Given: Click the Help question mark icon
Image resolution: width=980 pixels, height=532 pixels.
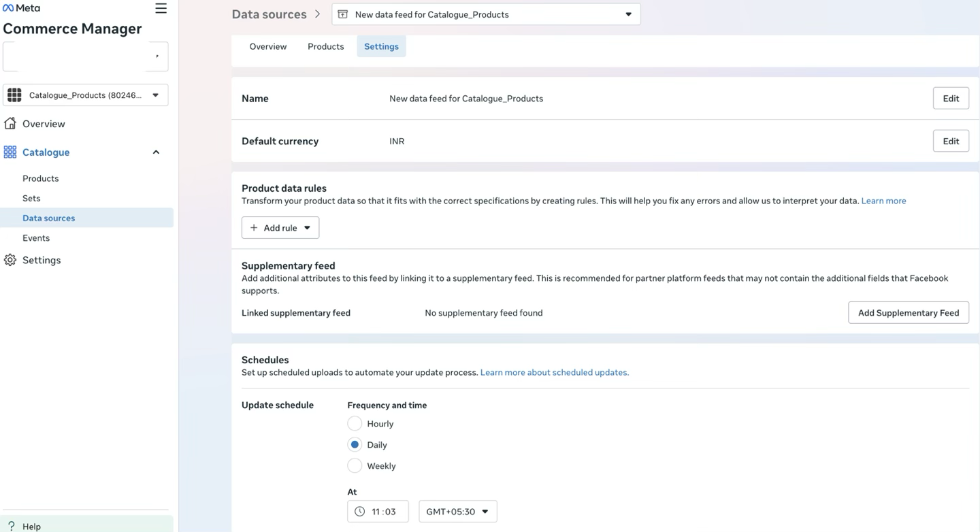Looking at the screenshot, I should (11, 526).
